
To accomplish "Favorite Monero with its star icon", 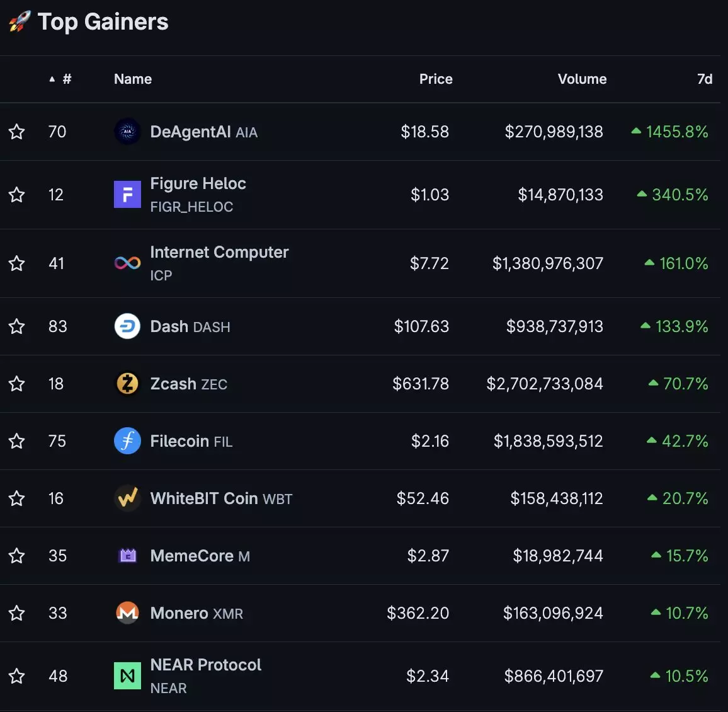I will [x=17, y=613].
